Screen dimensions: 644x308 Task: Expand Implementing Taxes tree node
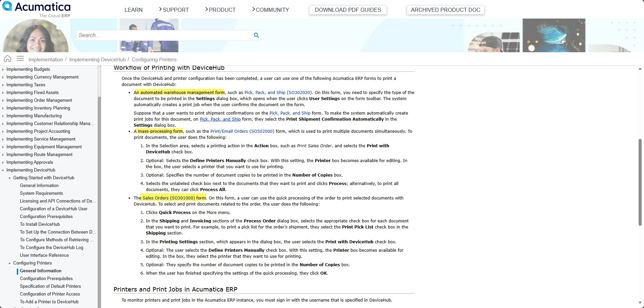click(x=3, y=85)
